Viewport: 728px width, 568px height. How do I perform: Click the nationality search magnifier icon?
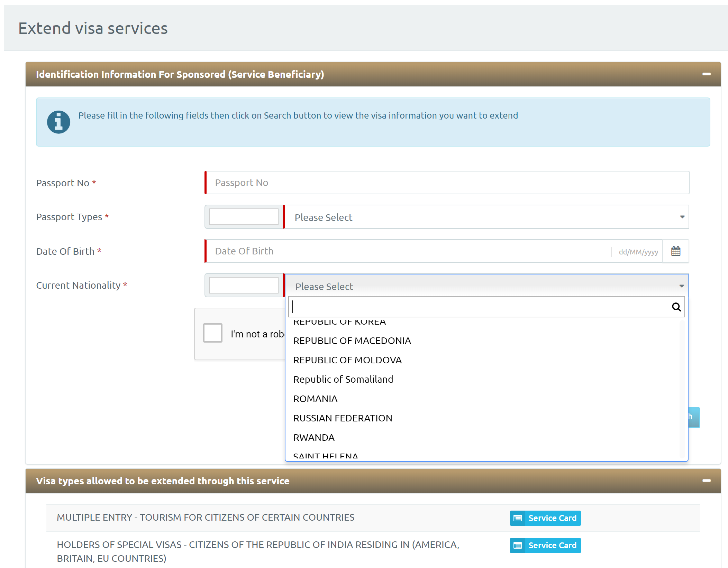coord(676,307)
